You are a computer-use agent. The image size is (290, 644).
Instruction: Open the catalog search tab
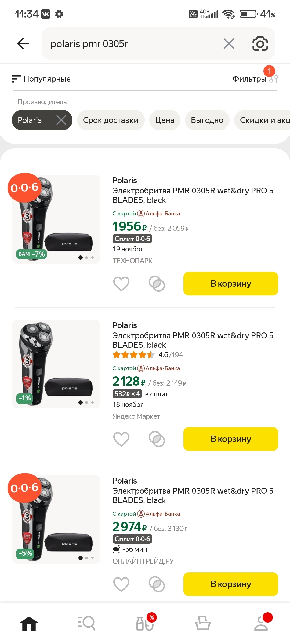click(x=87, y=623)
